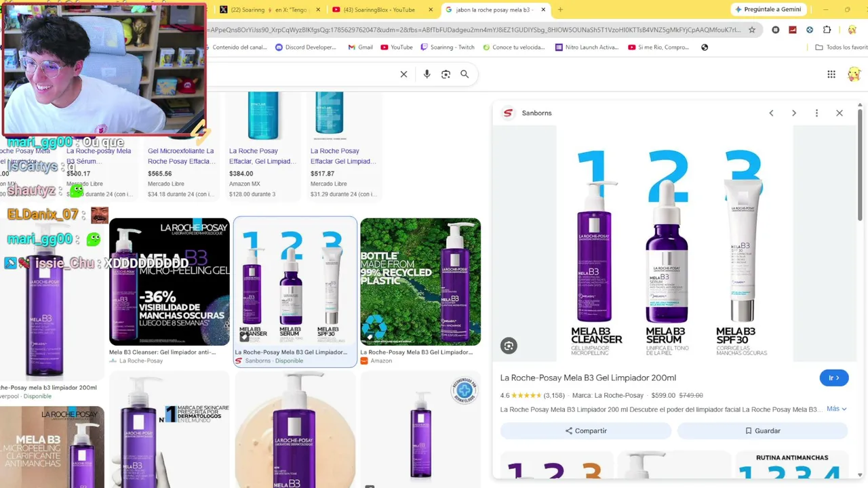The width and height of the screenshot is (868, 488).
Task: Show previous image in the preview panel
Action: (x=771, y=113)
